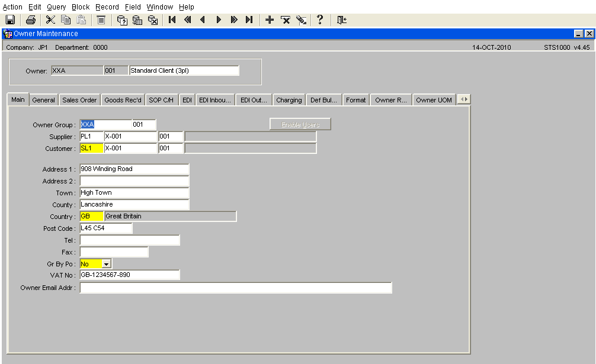Click the empty Fax field

[x=114, y=252]
